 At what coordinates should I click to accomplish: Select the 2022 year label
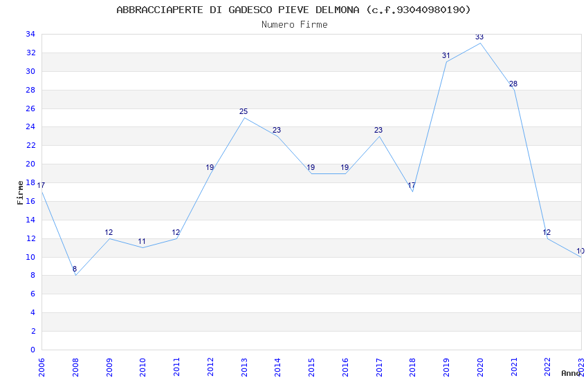(x=547, y=368)
